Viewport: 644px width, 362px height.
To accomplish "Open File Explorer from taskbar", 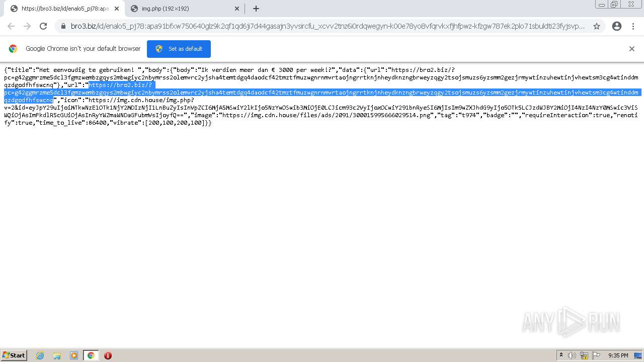I will pyautogui.click(x=57, y=355).
